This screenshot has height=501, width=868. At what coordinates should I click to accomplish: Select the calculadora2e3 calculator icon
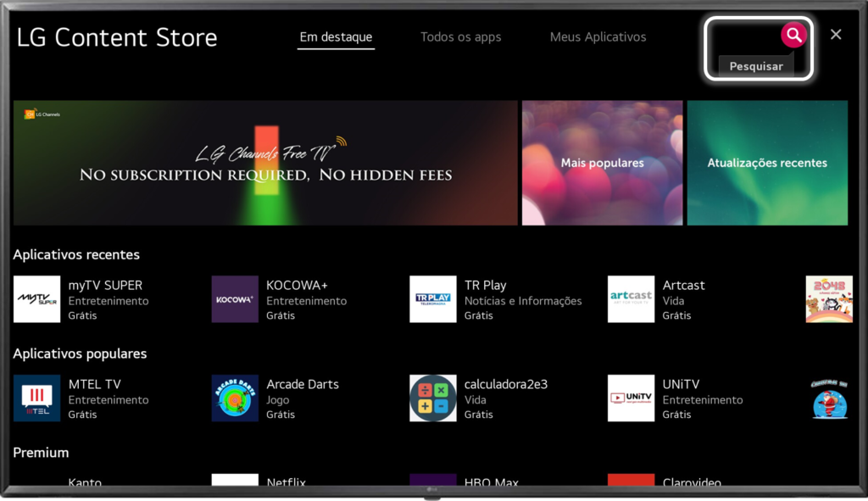(432, 398)
